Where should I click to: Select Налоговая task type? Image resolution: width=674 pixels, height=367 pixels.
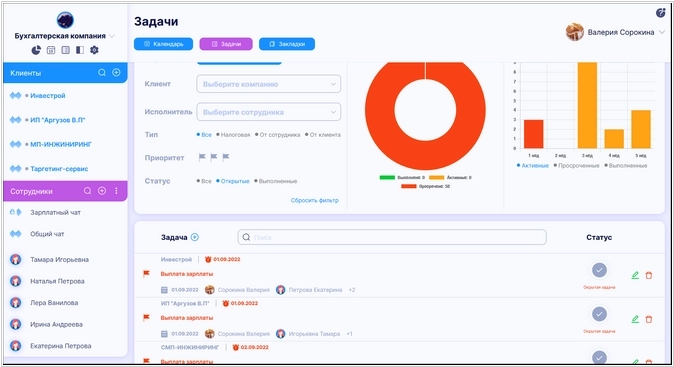233,135
